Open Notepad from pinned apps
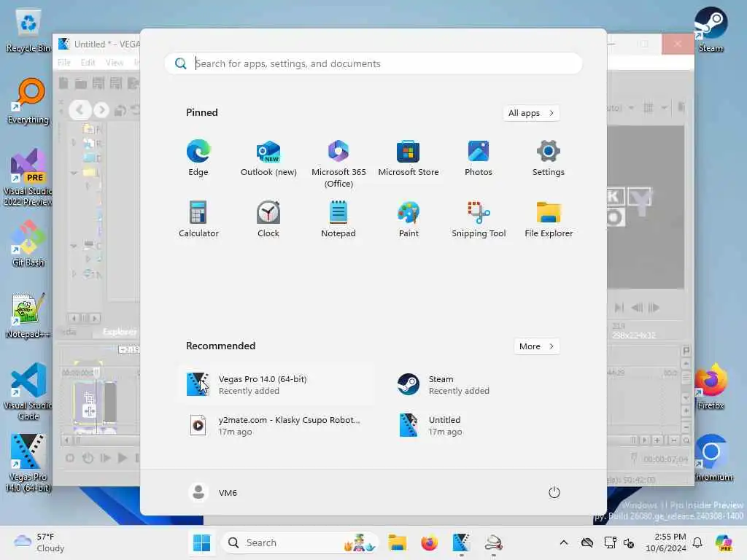 338,219
